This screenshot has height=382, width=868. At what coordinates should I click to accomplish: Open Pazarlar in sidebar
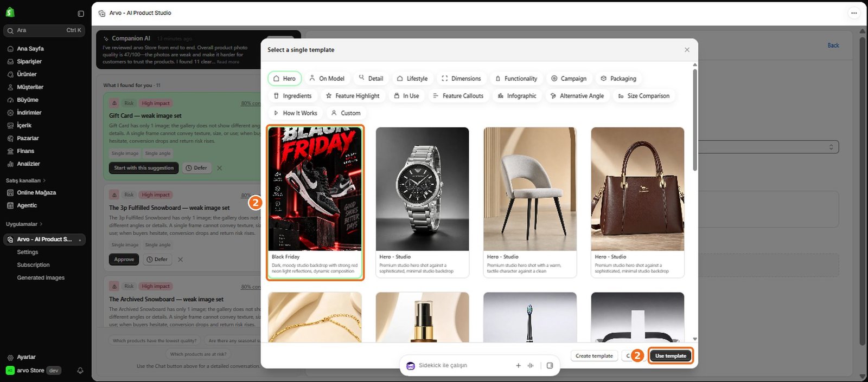click(x=28, y=139)
